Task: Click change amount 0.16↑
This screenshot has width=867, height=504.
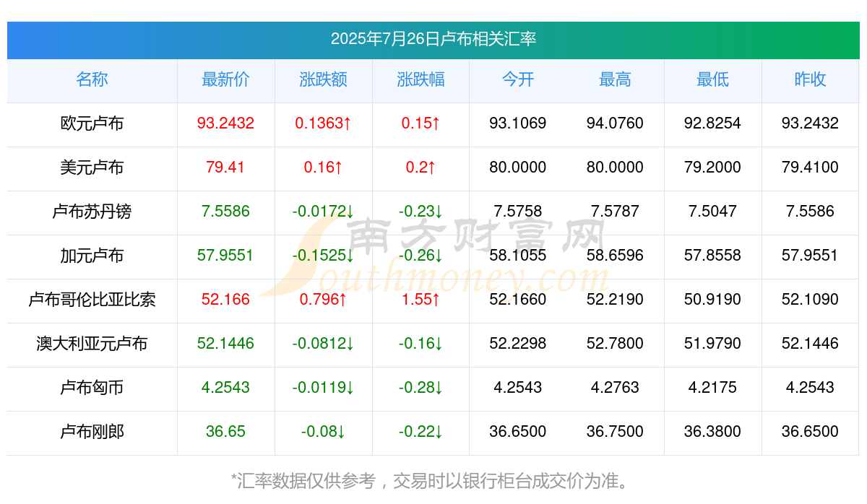Action: [323, 168]
